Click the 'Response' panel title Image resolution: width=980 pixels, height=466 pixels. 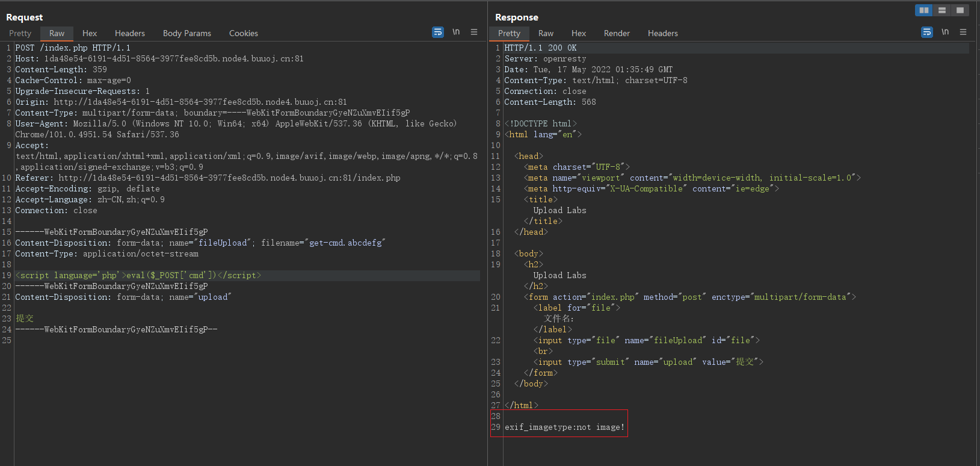pyautogui.click(x=517, y=17)
